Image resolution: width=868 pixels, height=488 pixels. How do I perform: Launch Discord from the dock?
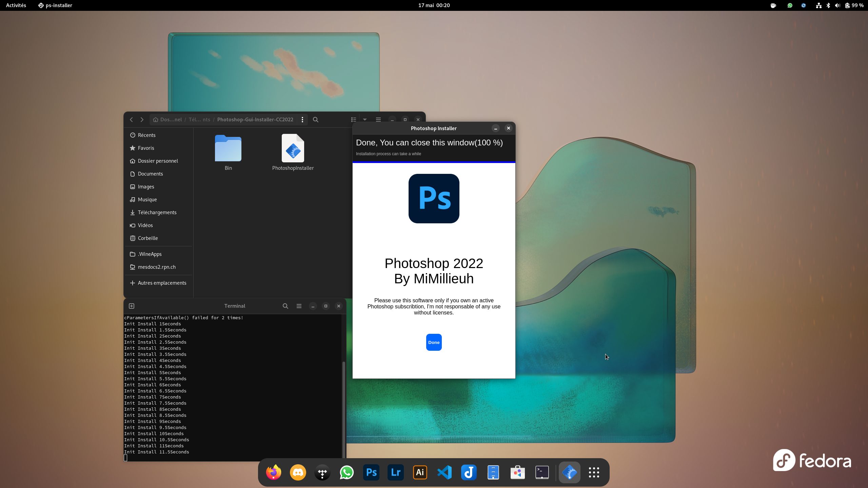click(x=298, y=472)
